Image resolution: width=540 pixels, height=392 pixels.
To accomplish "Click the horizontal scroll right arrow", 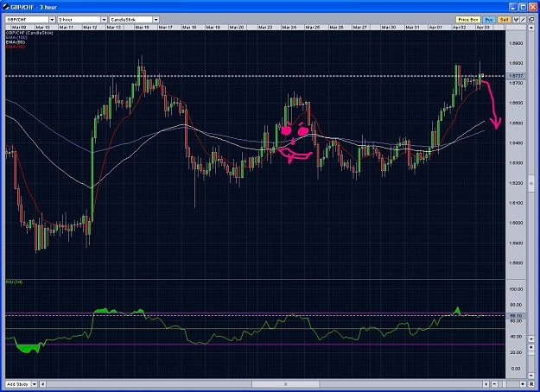I will (486, 384).
